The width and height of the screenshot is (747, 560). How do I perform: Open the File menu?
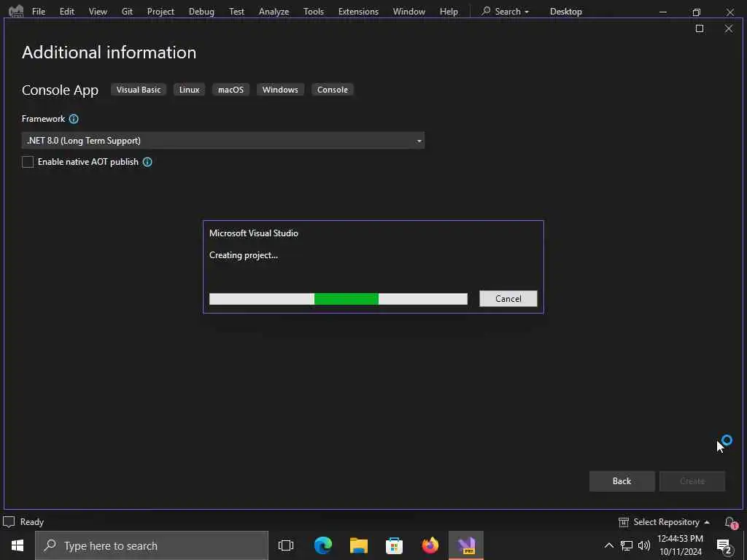39,12
